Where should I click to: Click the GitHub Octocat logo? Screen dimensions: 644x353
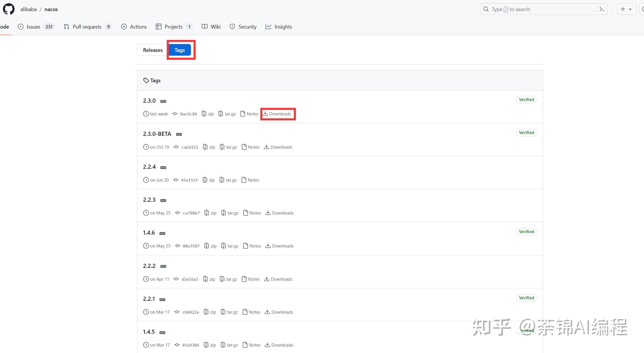pyautogui.click(x=9, y=9)
